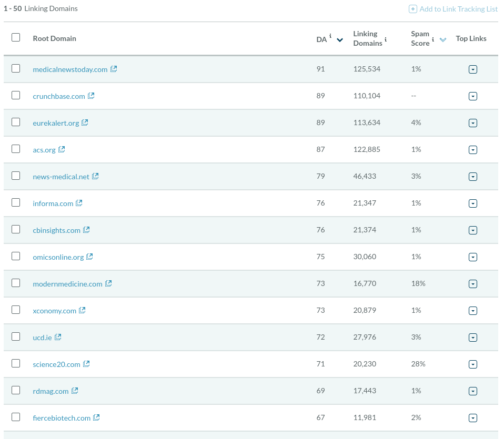The image size is (504, 439).
Task: Toggle the select-all checkbox in header
Action: [16, 37]
